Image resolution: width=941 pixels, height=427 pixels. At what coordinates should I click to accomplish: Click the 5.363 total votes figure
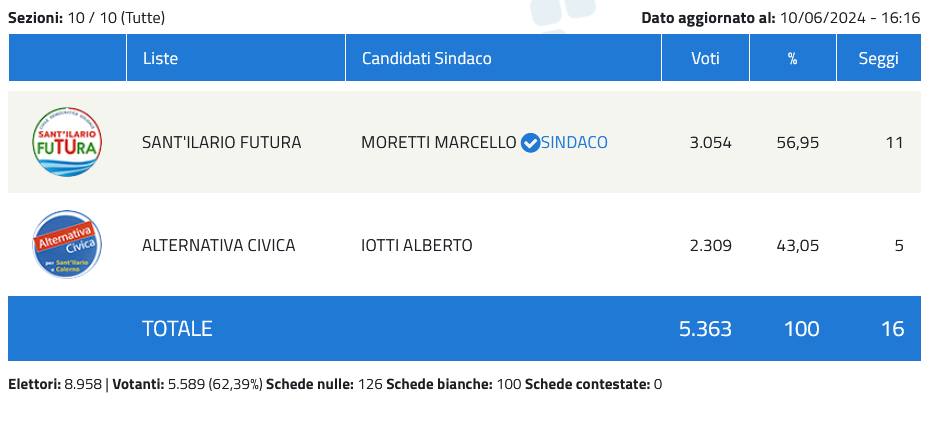(x=705, y=328)
